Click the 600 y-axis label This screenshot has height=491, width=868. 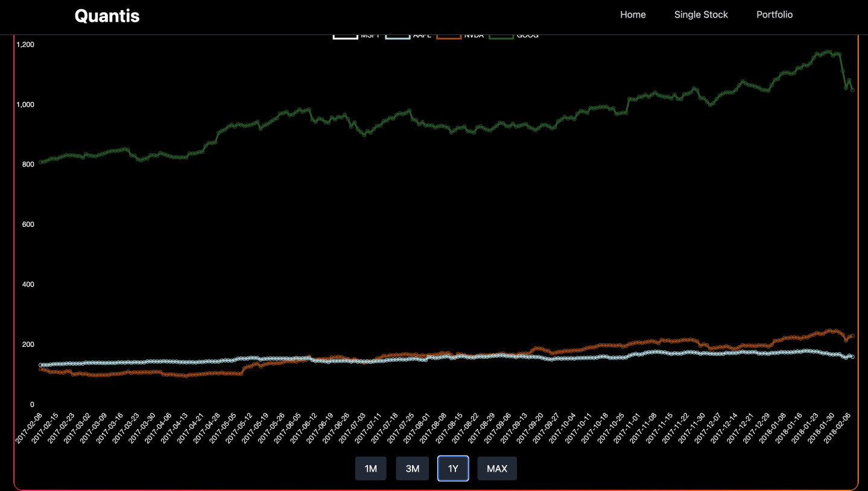[x=28, y=224]
